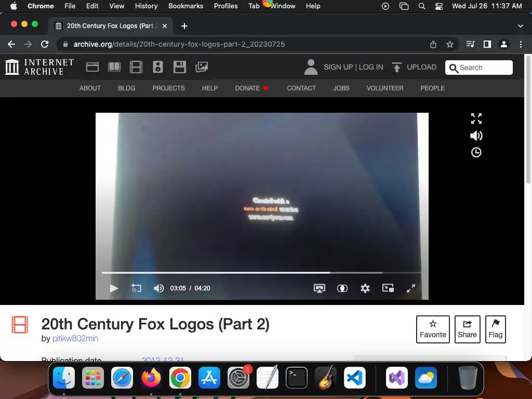Open the History menu
This screenshot has width=532, height=399.
(x=146, y=6)
